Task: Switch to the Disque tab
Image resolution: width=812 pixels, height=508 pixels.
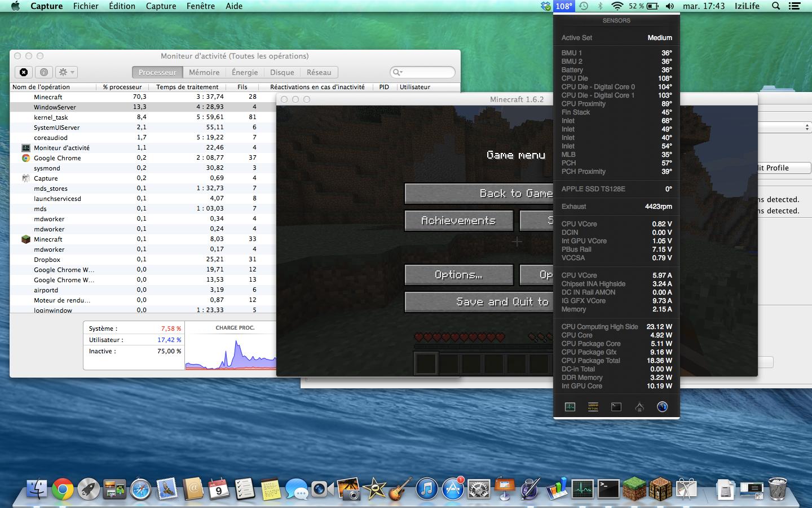Action: pyautogui.click(x=282, y=72)
